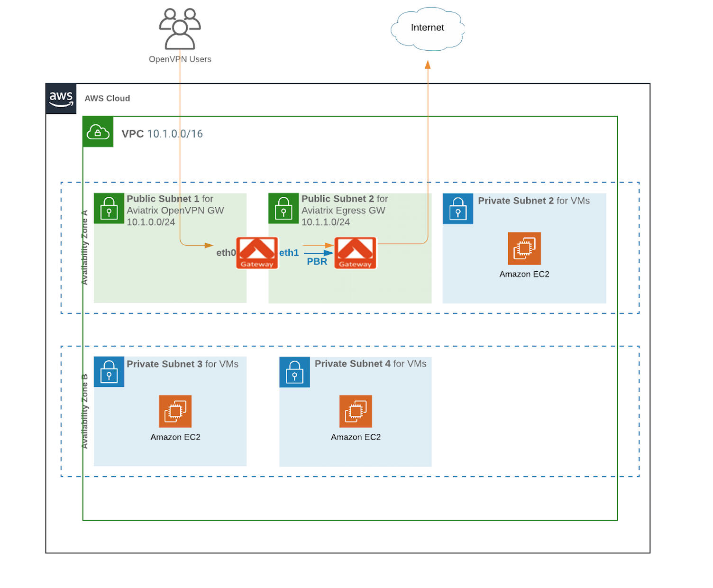Viewport: 713px width, 588px height.
Task: Click the green lock icon of Public Subnet 2
Action: coord(283,208)
